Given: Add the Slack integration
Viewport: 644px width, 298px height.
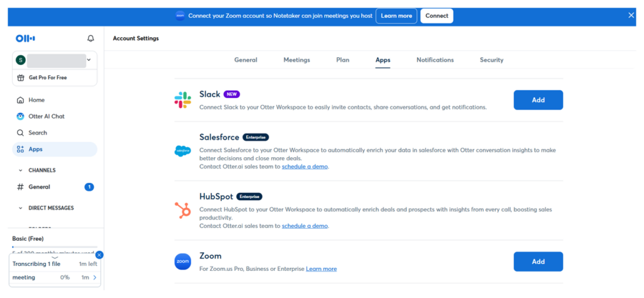Looking at the screenshot, I should pyautogui.click(x=538, y=100).
